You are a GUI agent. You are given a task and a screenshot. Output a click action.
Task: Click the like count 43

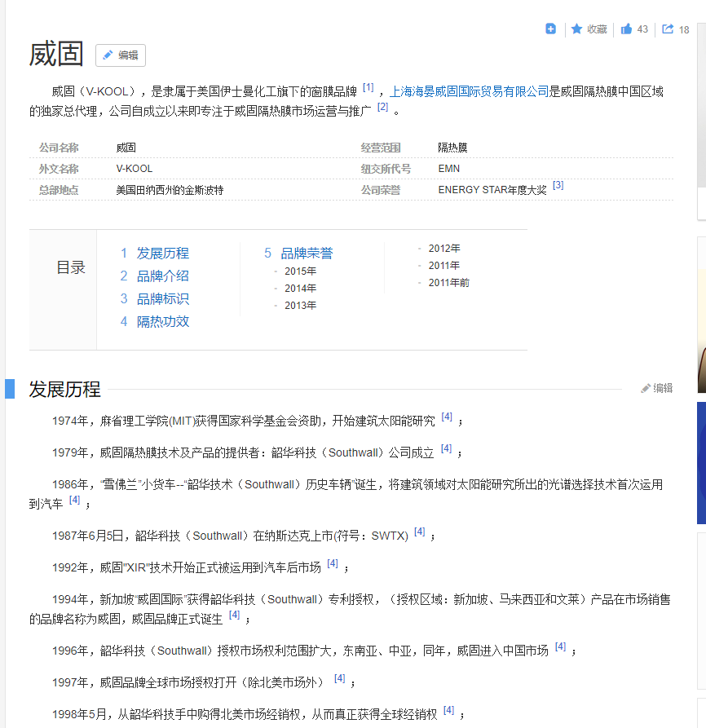point(642,29)
